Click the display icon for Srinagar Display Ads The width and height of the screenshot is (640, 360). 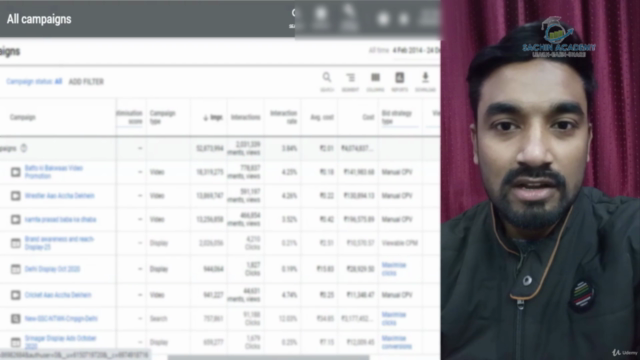pos(16,342)
